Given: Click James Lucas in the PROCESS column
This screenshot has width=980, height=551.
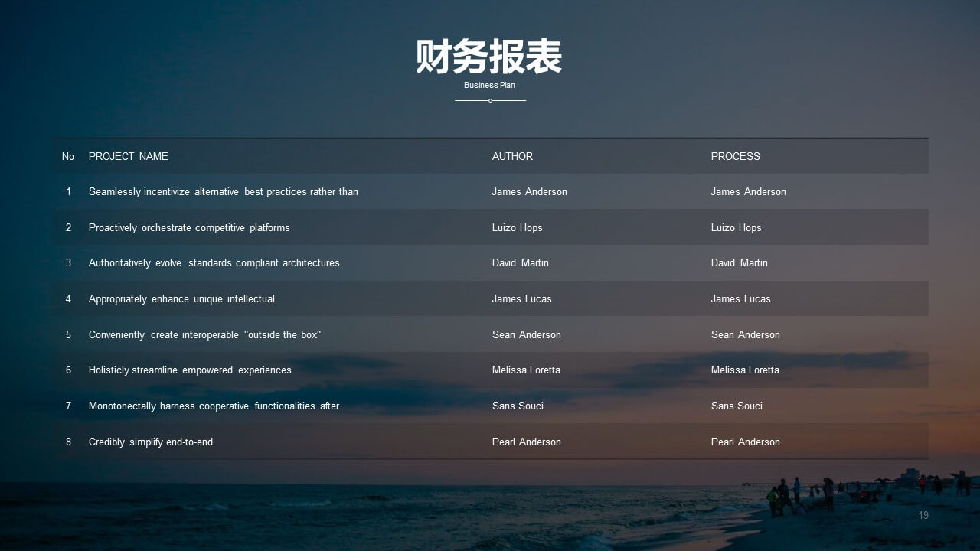Looking at the screenshot, I should pyautogui.click(x=741, y=298).
